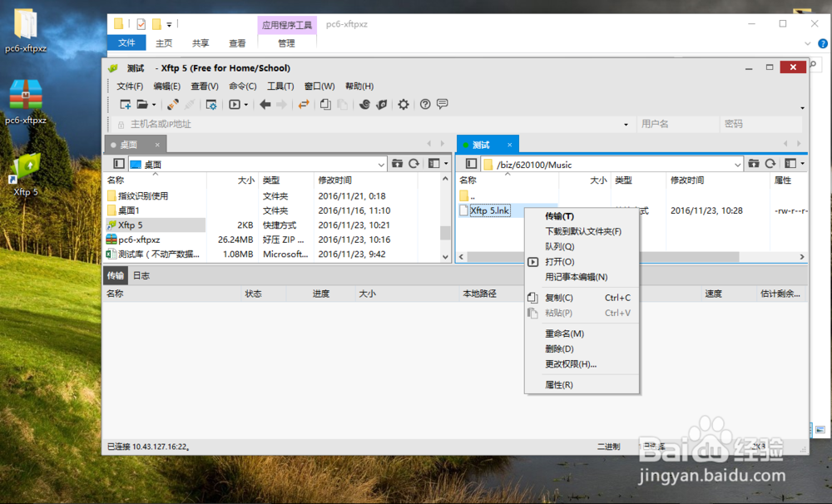Open the 工具(T) menu
This screenshot has height=504, width=832.
coord(280,86)
